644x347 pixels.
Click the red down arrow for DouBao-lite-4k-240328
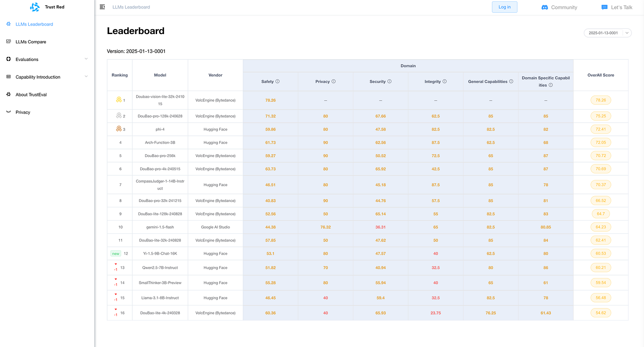point(116,309)
